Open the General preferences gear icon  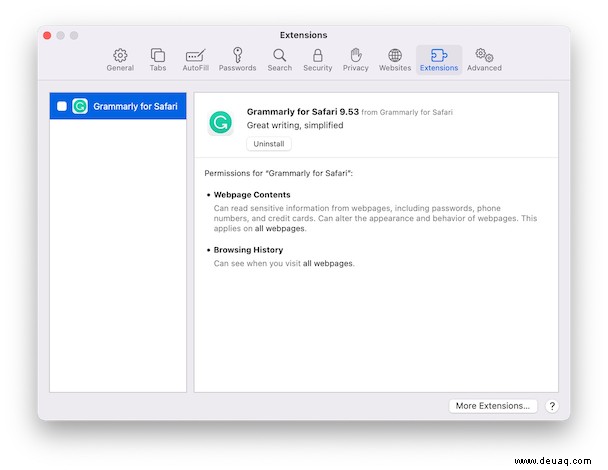(x=120, y=60)
